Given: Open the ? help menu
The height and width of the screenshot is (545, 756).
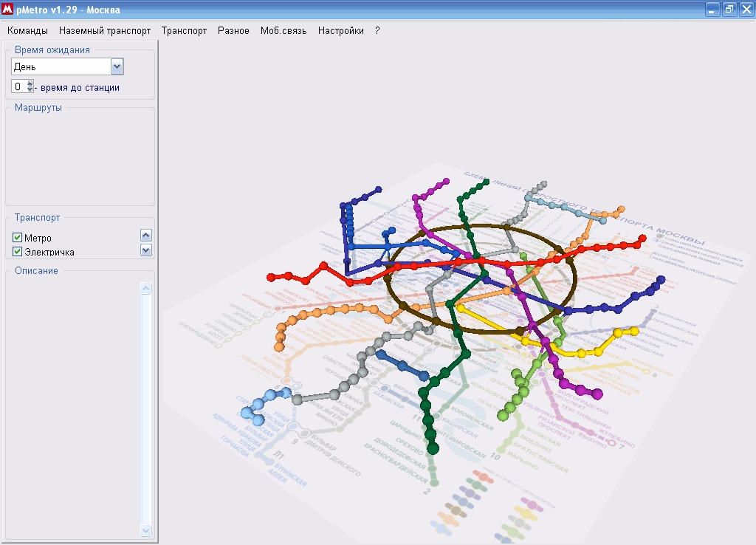Looking at the screenshot, I should click(377, 31).
